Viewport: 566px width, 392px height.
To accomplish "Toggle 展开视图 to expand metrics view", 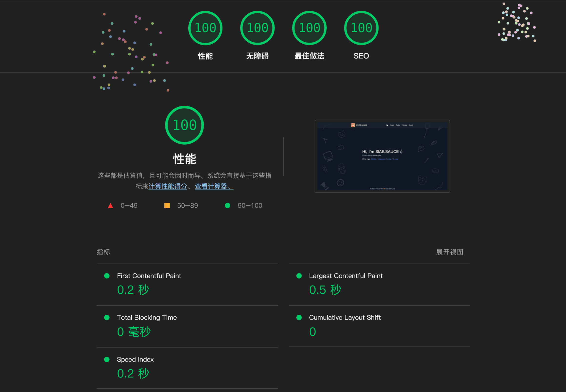I will click(x=450, y=252).
